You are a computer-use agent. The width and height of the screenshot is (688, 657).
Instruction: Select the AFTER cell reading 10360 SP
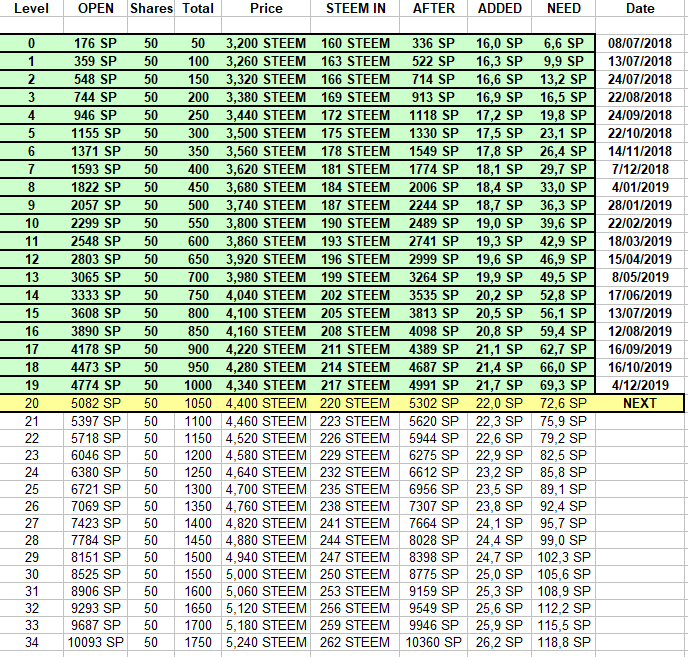(x=434, y=643)
